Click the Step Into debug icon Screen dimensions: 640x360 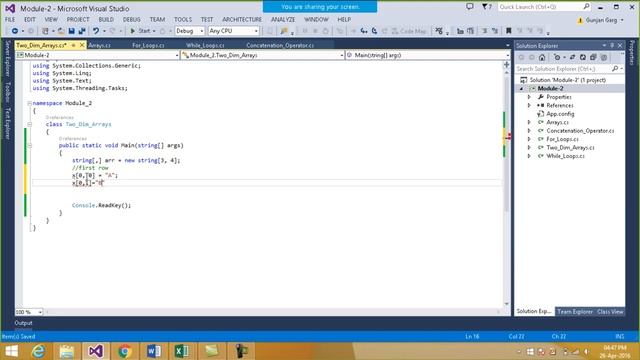coord(364,31)
